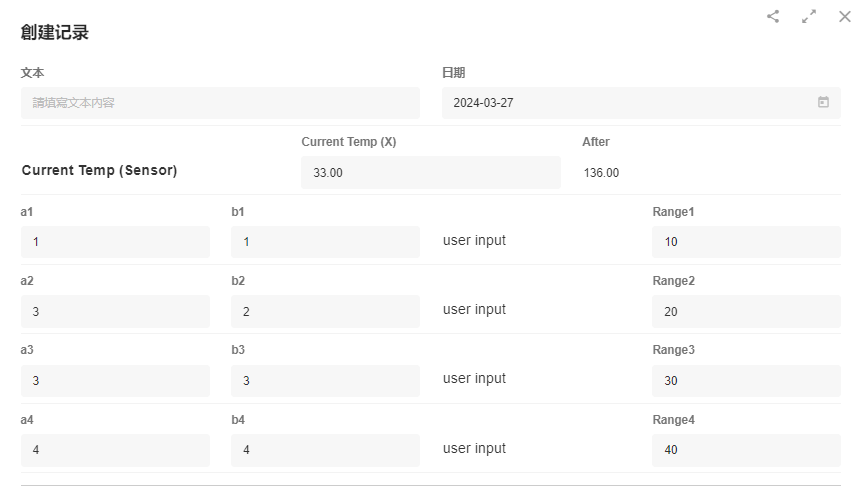Click the After value 136.00

coord(602,173)
